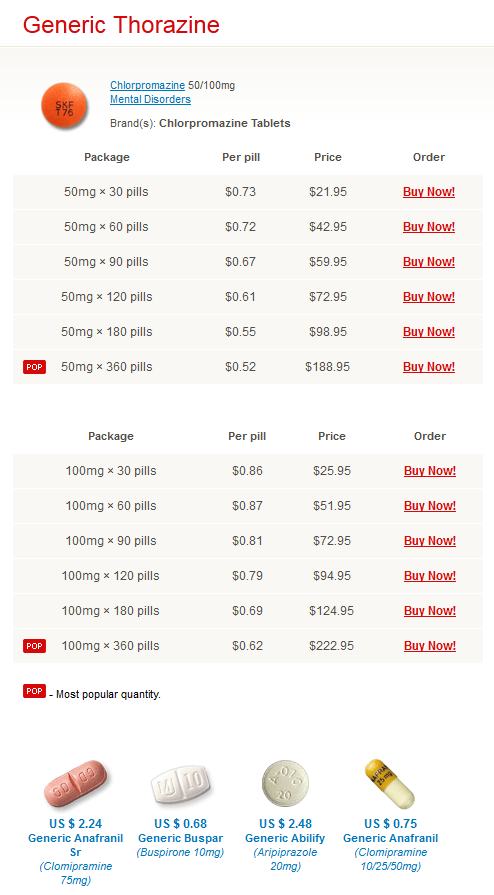
Task: Open the Chlorpromazine link
Action: [x=147, y=85]
